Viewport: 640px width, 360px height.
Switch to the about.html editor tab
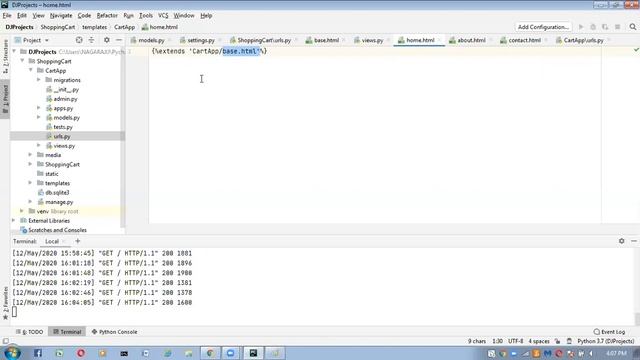pos(470,40)
